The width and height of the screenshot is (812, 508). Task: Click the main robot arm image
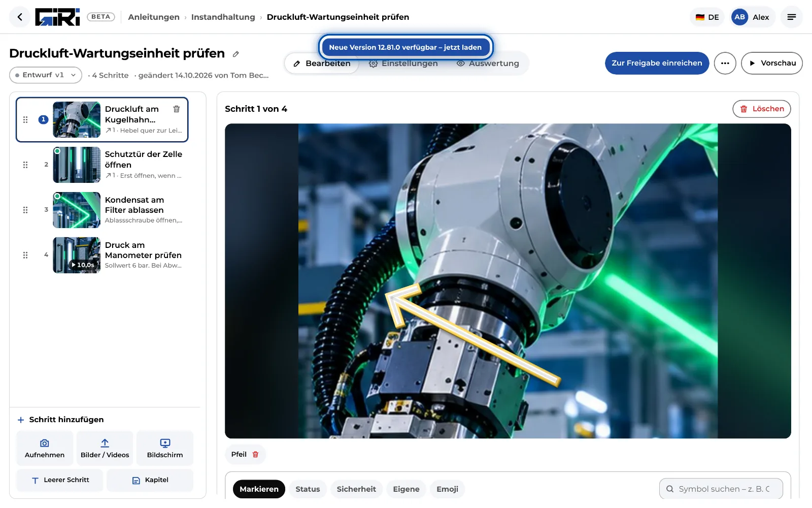point(508,281)
